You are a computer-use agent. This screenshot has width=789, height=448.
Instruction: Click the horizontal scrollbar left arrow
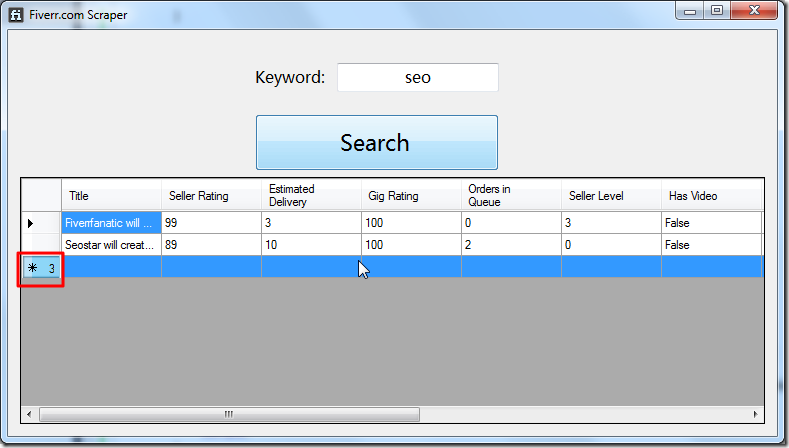tap(29, 414)
